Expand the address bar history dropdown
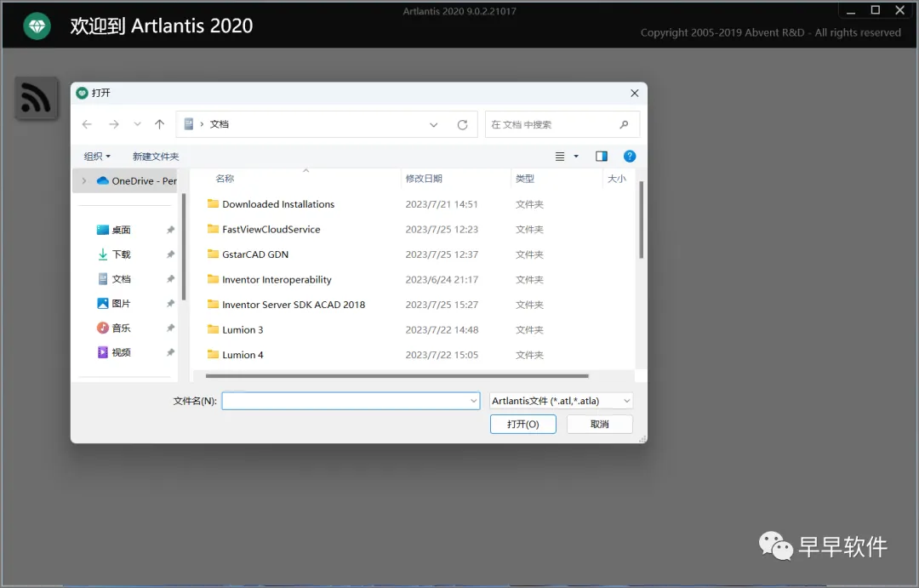Image resolution: width=919 pixels, height=588 pixels. [434, 125]
